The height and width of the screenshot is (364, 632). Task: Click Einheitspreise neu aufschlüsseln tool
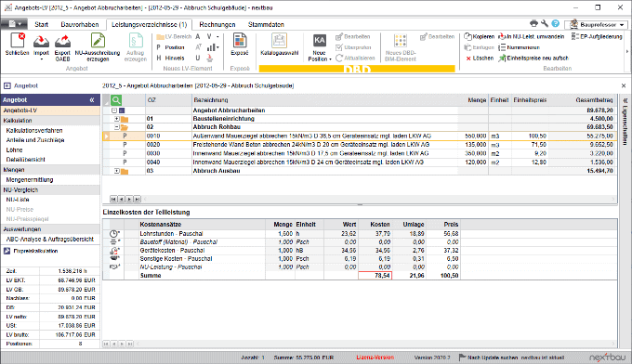(x=533, y=58)
